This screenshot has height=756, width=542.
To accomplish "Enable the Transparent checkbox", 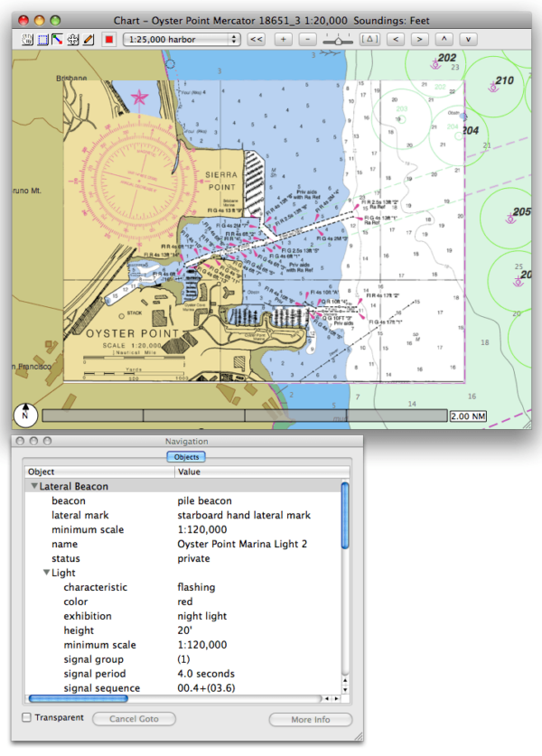I will point(27,718).
